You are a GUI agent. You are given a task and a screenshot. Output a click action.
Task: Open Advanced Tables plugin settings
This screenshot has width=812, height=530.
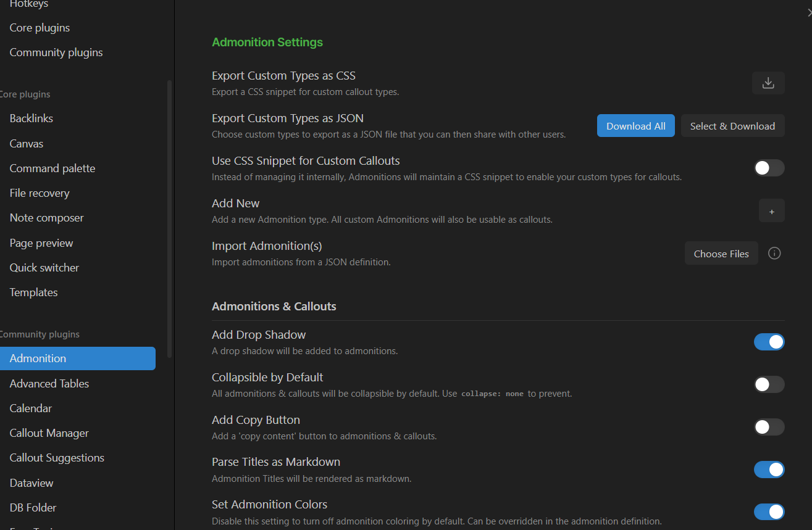pos(49,384)
